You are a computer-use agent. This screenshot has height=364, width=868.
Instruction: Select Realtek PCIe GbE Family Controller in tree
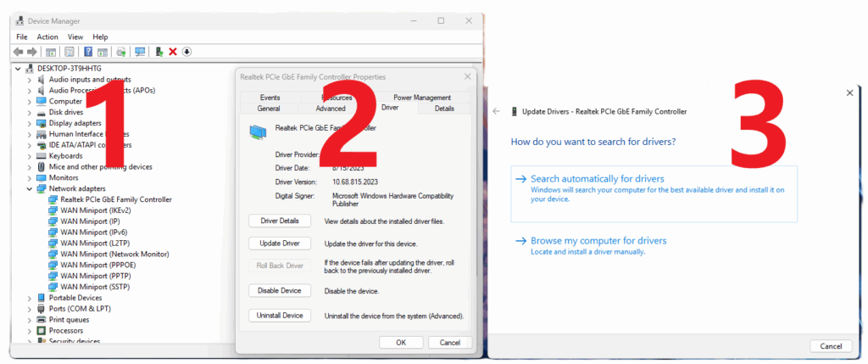point(116,199)
